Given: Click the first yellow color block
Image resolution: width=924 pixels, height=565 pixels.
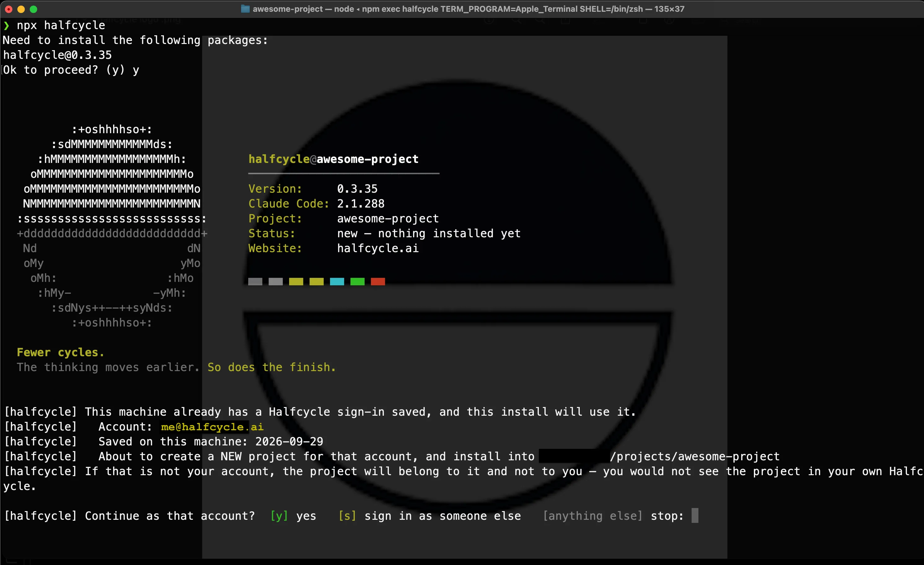Looking at the screenshot, I should pyautogui.click(x=296, y=282).
